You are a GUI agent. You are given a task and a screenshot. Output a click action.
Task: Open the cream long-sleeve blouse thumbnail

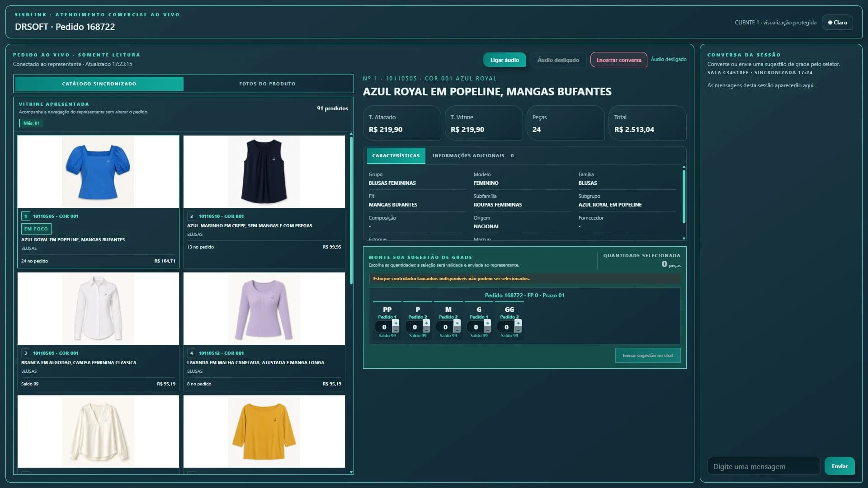pyautogui.click(x=98, y=432)
